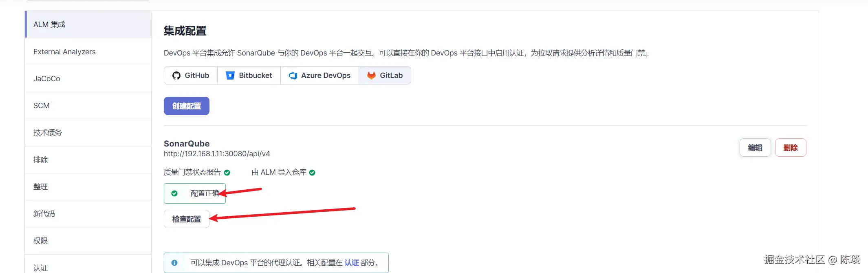Open 认证 section in the sidebar
Image resolution: width=868 pixels, height=273 pixels.
click(x=88, y=264)
